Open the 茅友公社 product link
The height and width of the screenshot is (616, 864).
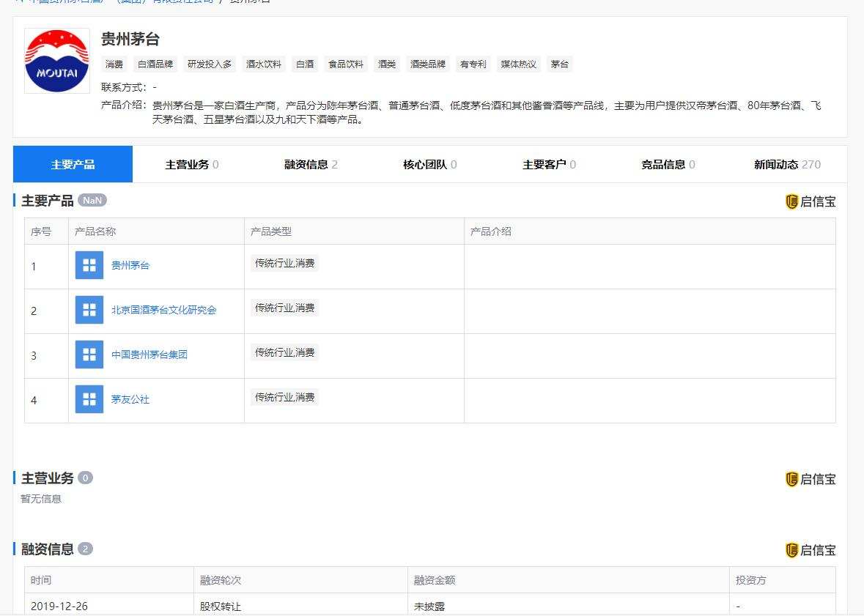[130, 399]
